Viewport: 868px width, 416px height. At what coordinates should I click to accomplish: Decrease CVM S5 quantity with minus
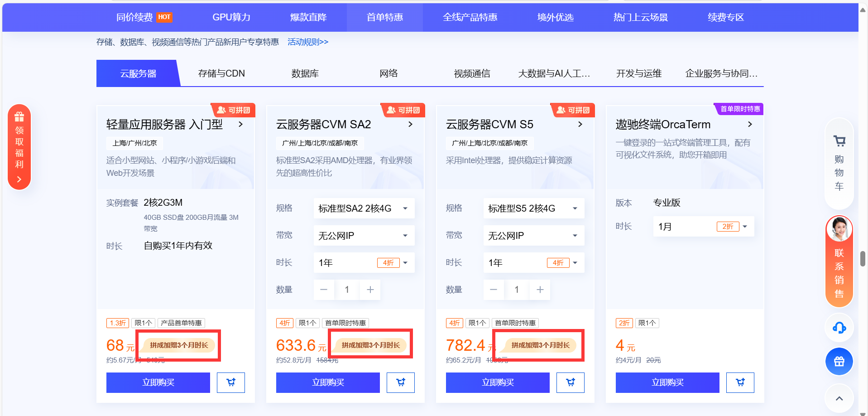click(x=494, y=290)
